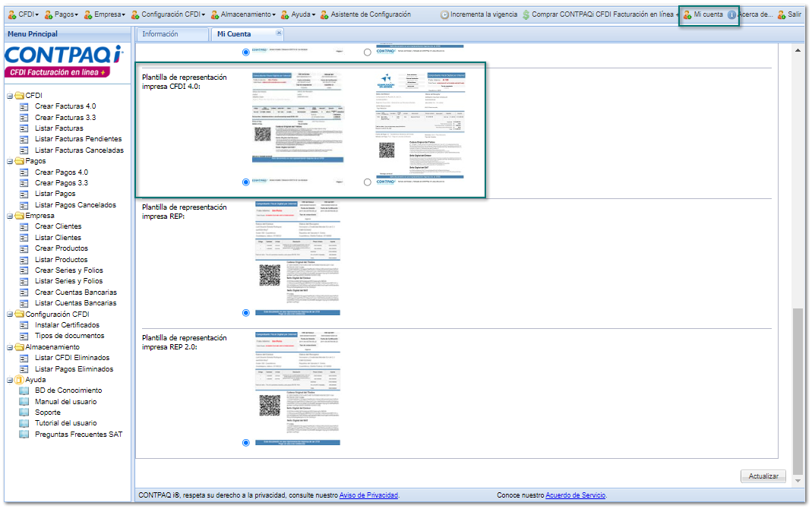
Task: Click the REP 2.0 template thumbnail
Action: coord(298,388)
